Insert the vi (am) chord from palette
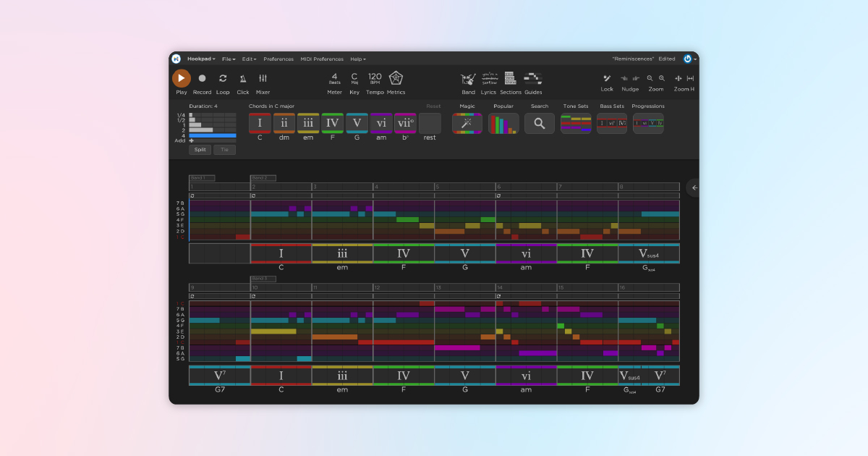The height and width of the screenshot is (456, 868). tap(381, 123)
